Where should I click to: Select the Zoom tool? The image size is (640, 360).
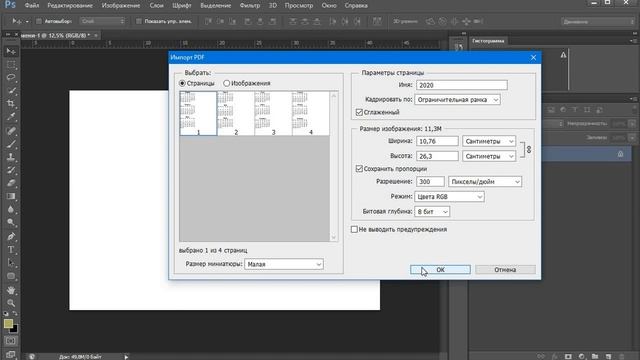[x=11, y=303]
